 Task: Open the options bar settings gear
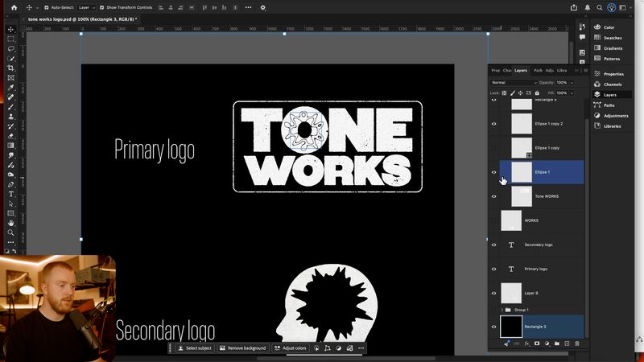[263, 7]
